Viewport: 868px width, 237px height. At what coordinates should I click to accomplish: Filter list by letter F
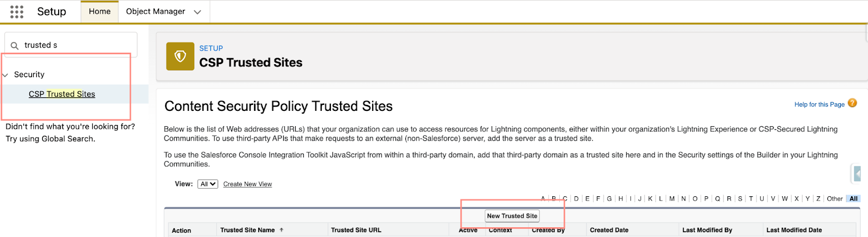[598, 199]
